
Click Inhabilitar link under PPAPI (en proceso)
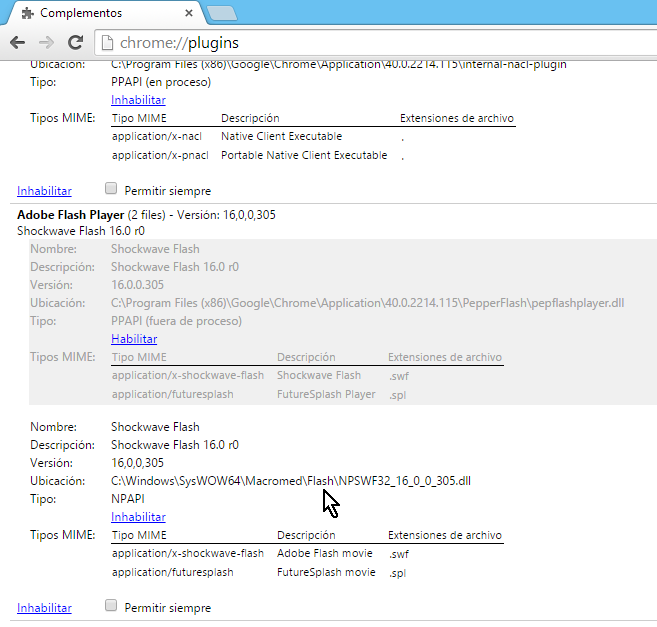point(138,100)
